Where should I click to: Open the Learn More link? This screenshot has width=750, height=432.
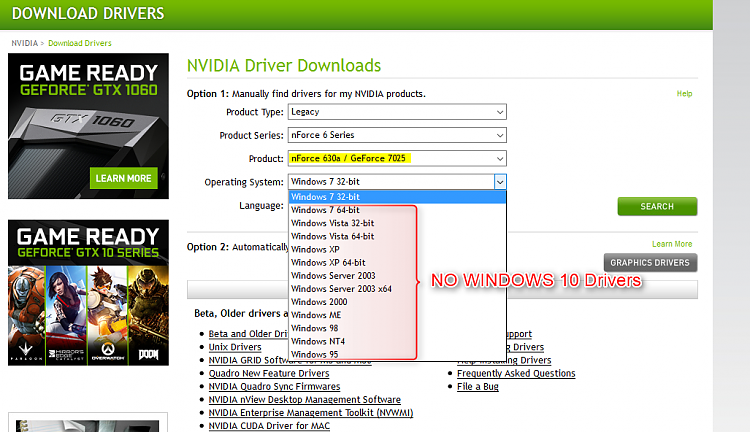point(672,244)
